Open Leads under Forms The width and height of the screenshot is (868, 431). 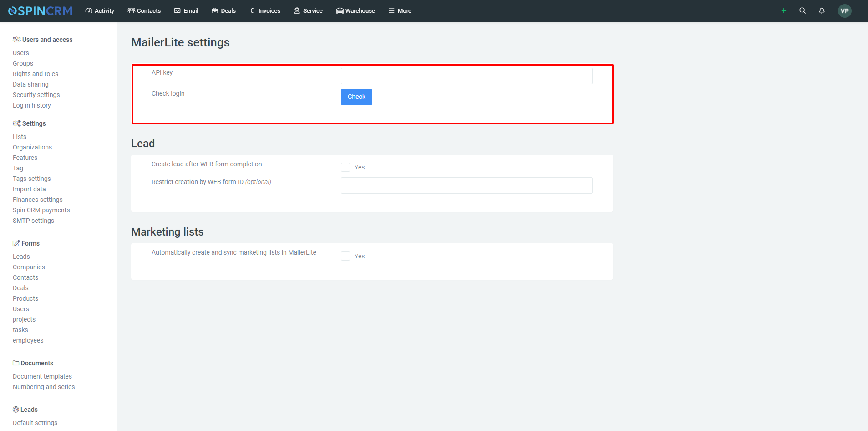coord(21,257)
